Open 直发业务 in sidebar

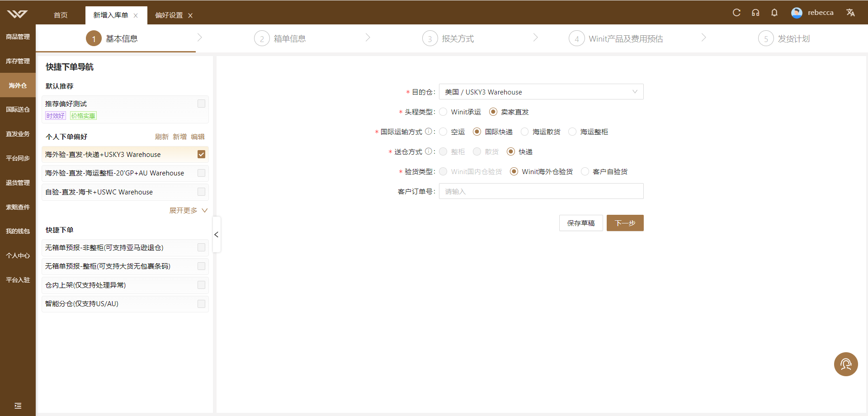coord(18,134)
